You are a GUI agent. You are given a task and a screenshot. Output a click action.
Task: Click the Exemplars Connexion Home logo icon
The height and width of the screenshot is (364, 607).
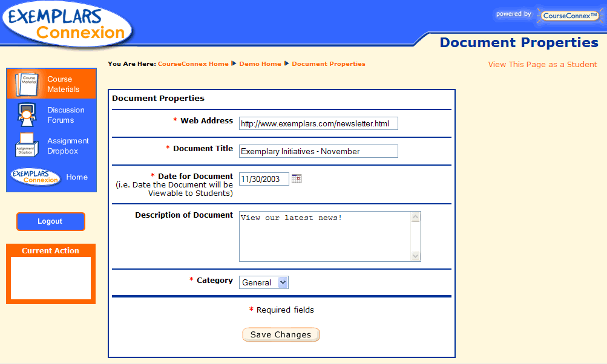click(x=35, y=177)
